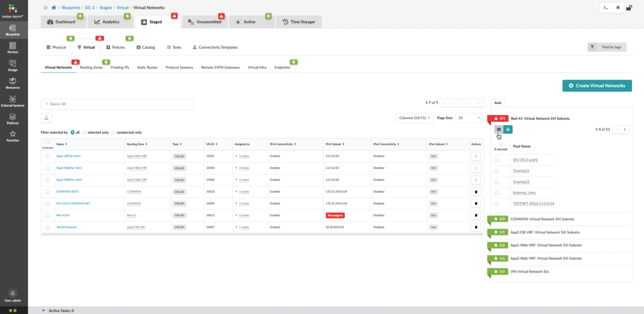644x314 pixels.
Task: Open the Time Voyager tab
Action: click(x=299, y=22)
